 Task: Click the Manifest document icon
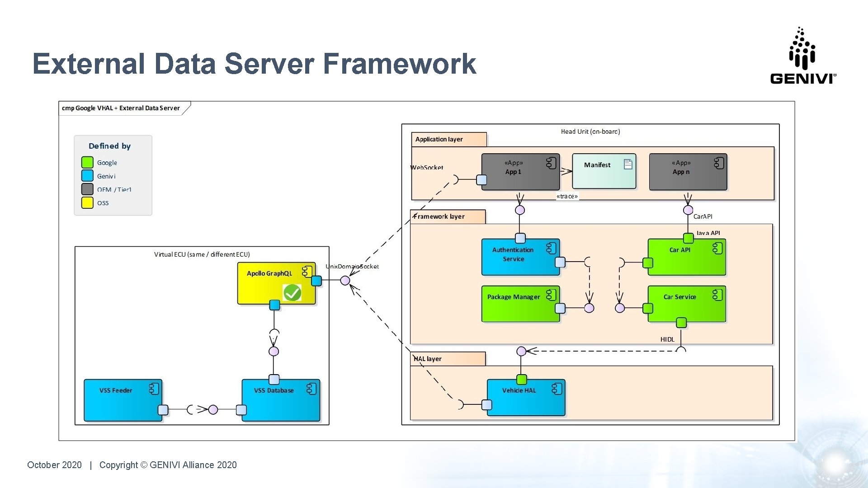(x=628, y=164)
